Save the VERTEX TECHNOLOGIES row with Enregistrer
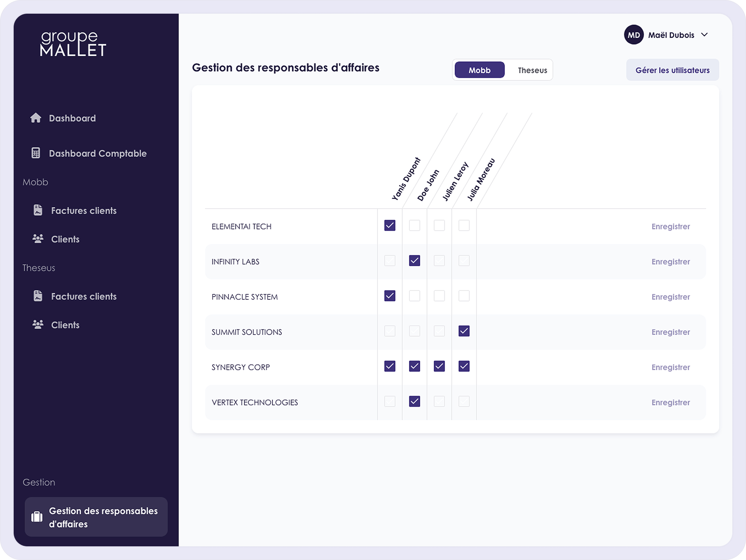Screen dimensions: 746x560 [x=670, y=402]
